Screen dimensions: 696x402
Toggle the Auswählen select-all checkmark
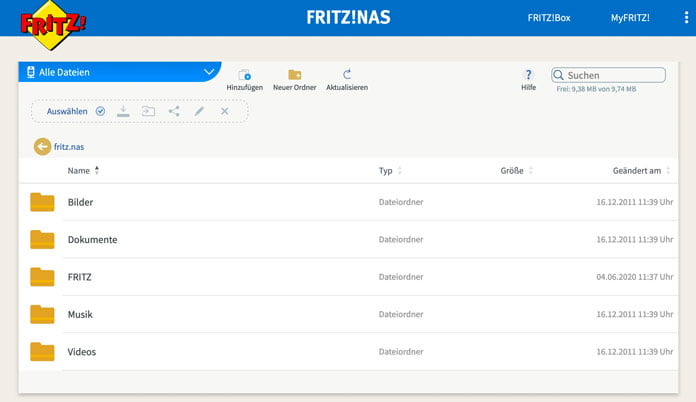pos(100,111)
